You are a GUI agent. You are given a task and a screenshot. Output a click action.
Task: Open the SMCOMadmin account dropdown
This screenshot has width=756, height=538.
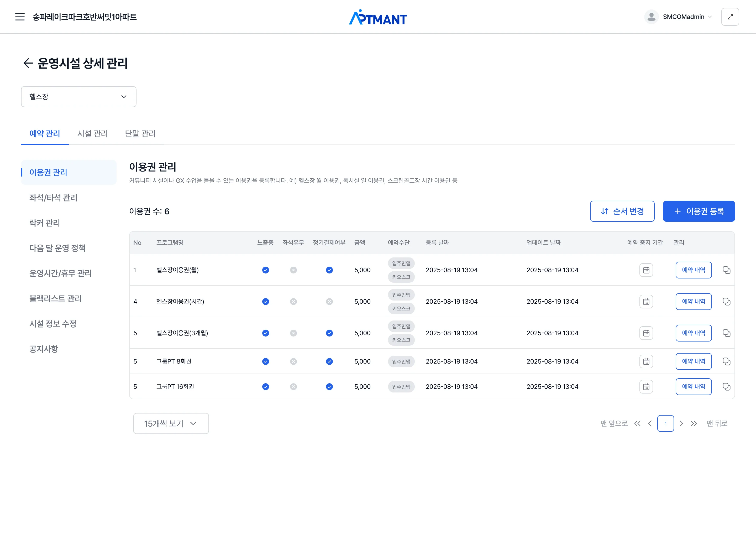pos(683,17)
